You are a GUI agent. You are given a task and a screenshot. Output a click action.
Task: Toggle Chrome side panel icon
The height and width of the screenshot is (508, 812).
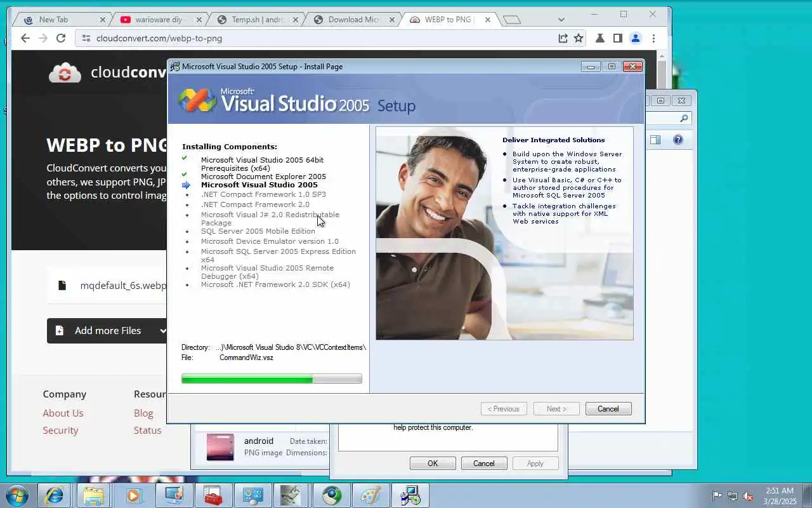618,38
